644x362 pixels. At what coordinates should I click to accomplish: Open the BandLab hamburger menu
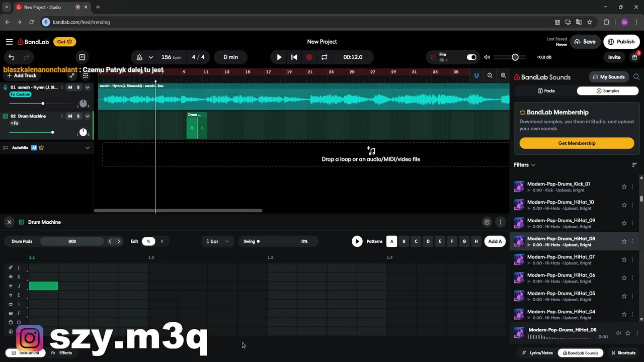(x=9, y=42)
